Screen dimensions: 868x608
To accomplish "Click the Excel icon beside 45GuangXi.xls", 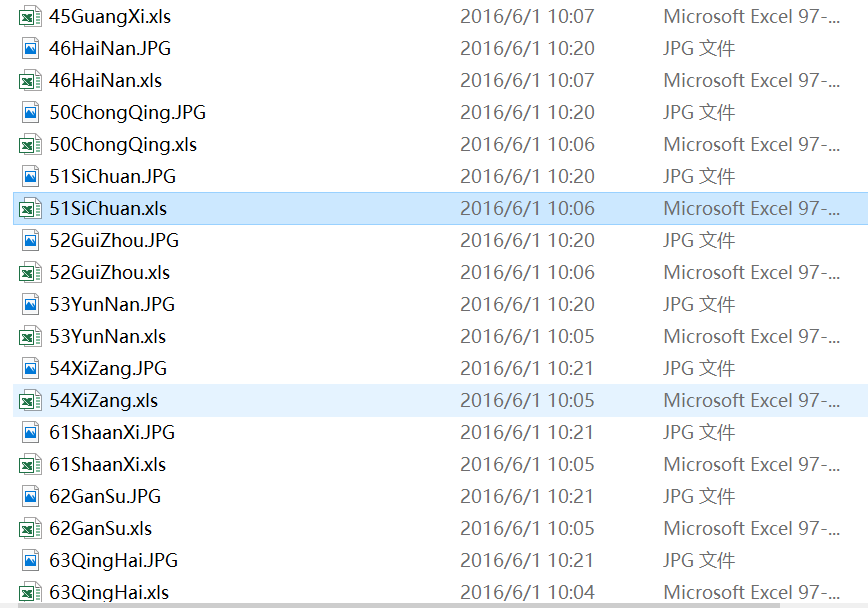I will (29, 17).
